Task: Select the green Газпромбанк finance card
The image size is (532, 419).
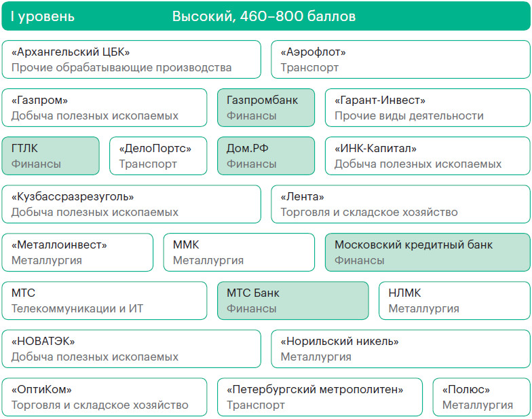Action: point(266,108)
